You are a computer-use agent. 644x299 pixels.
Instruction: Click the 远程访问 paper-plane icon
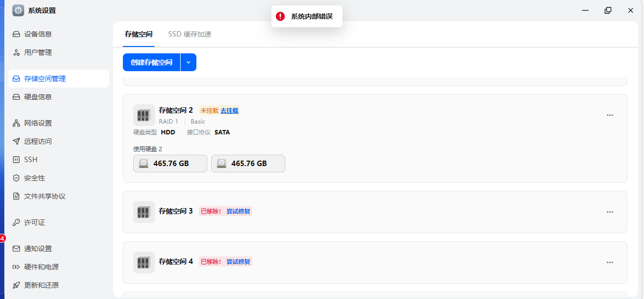tap(16, 141)
